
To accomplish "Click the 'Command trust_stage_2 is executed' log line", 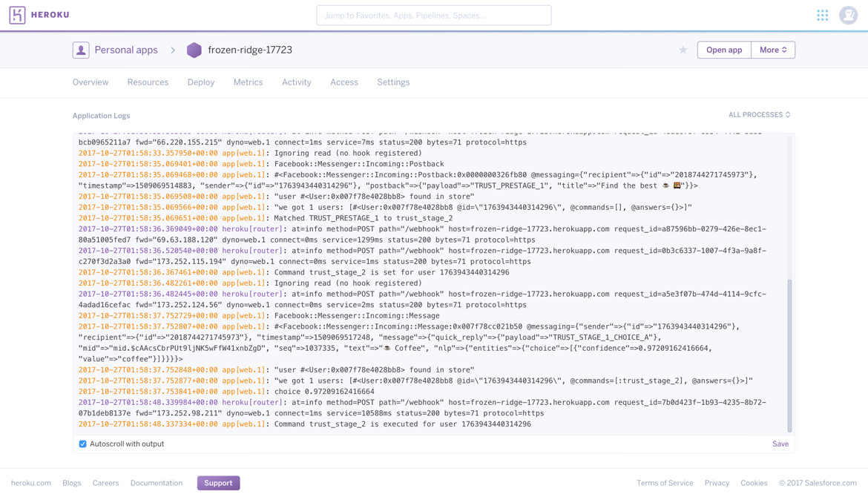I will click(304, 424).
